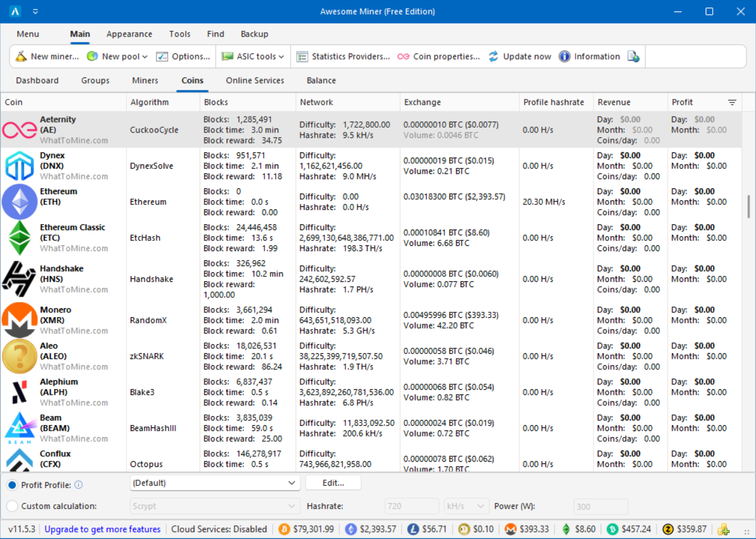Viewport: 756px width, 539px height.
Task: Open the kH/s unit dropdown
Action: coord(466,507)
